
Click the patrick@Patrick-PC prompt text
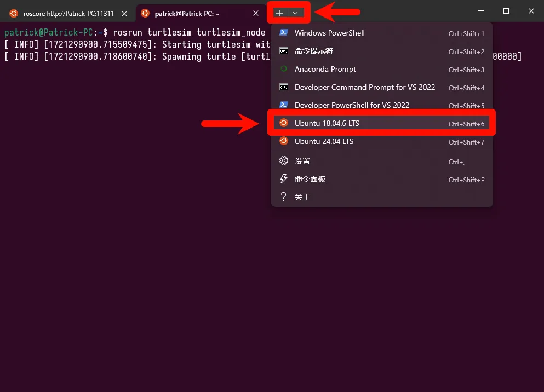[49, 33]
